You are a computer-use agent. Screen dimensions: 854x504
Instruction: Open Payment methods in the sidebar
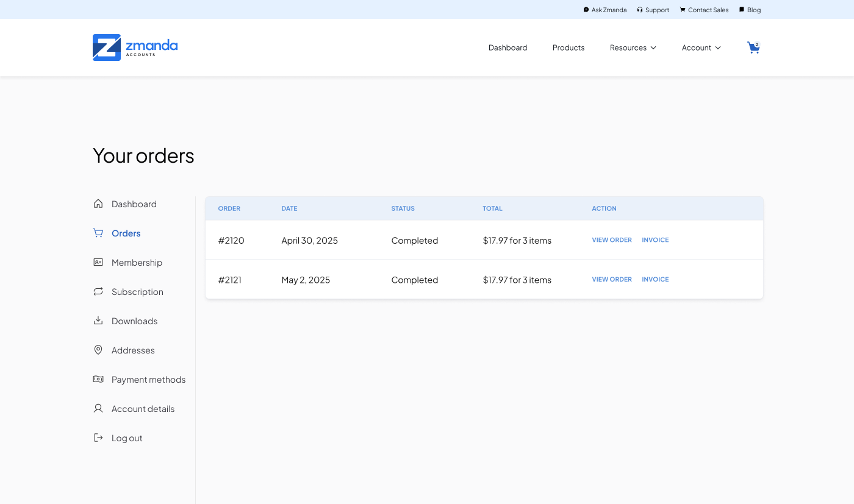(148, 380)
